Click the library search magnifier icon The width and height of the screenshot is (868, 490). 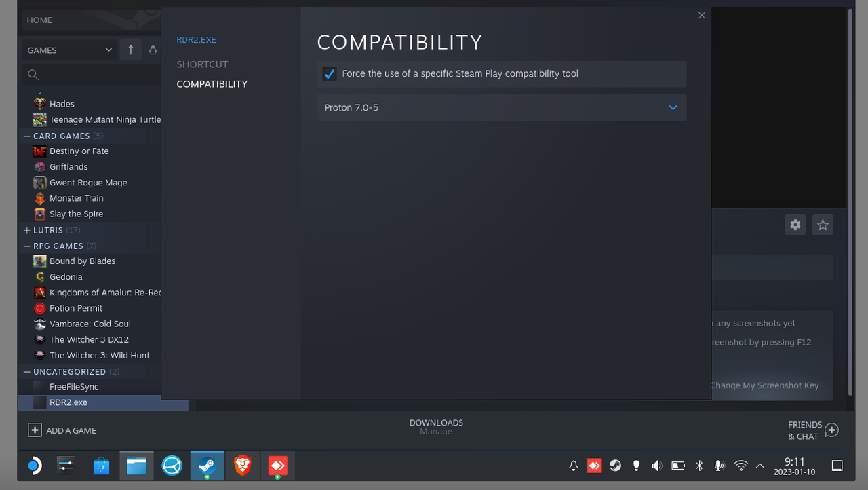click(33, 75)
